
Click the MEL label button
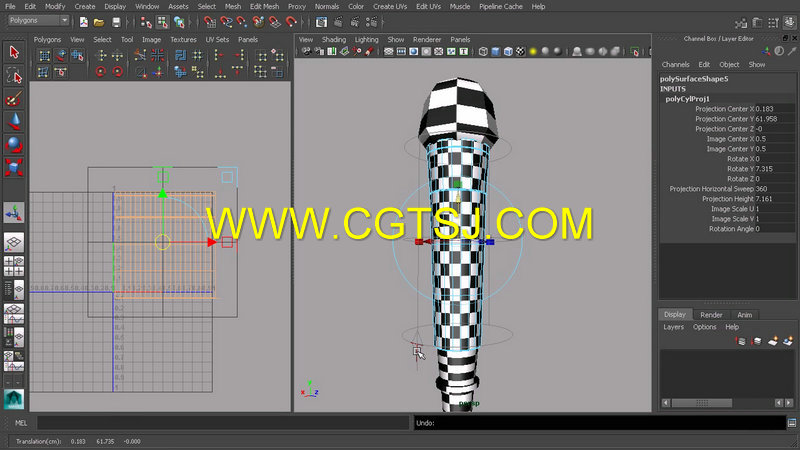20,423
